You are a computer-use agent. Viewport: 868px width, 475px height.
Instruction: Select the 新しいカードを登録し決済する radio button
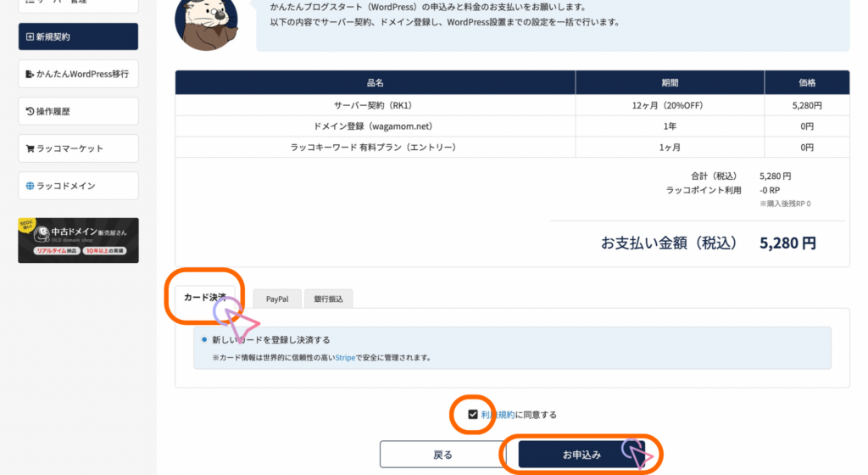coord(204,339)
